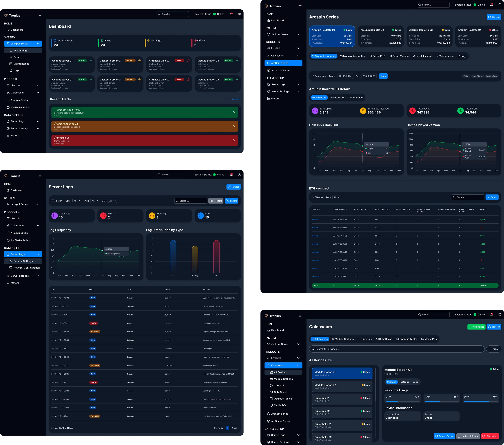This screenshot has width=504, height=445.
Task: Open the Type filter dropdown in Server Logs
Action: 95,201
